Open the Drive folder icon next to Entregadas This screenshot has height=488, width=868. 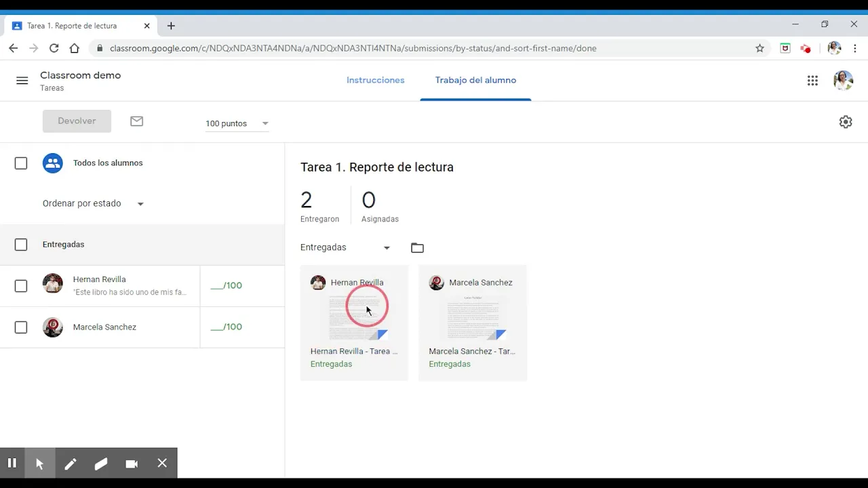coord(417,248)
